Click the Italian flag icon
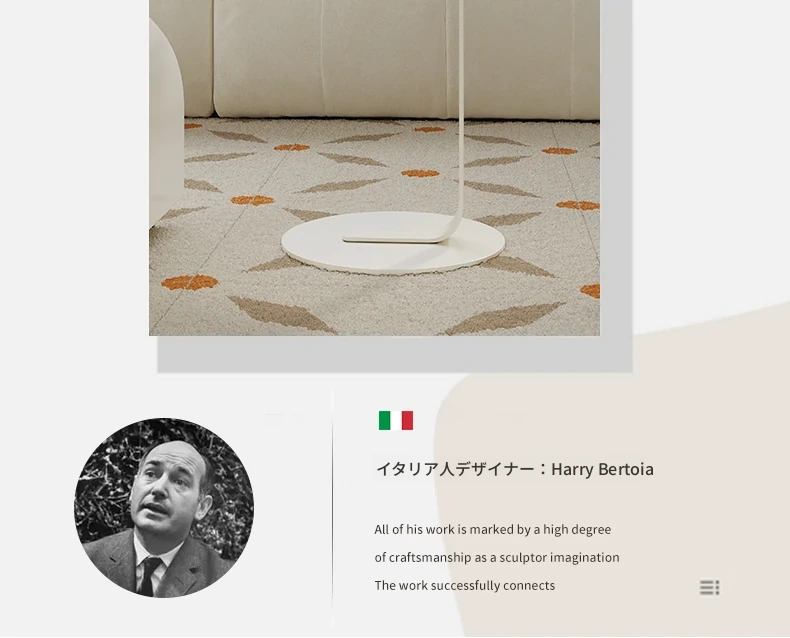This screenshot has height=638, width=790. [x=396, y=420]
